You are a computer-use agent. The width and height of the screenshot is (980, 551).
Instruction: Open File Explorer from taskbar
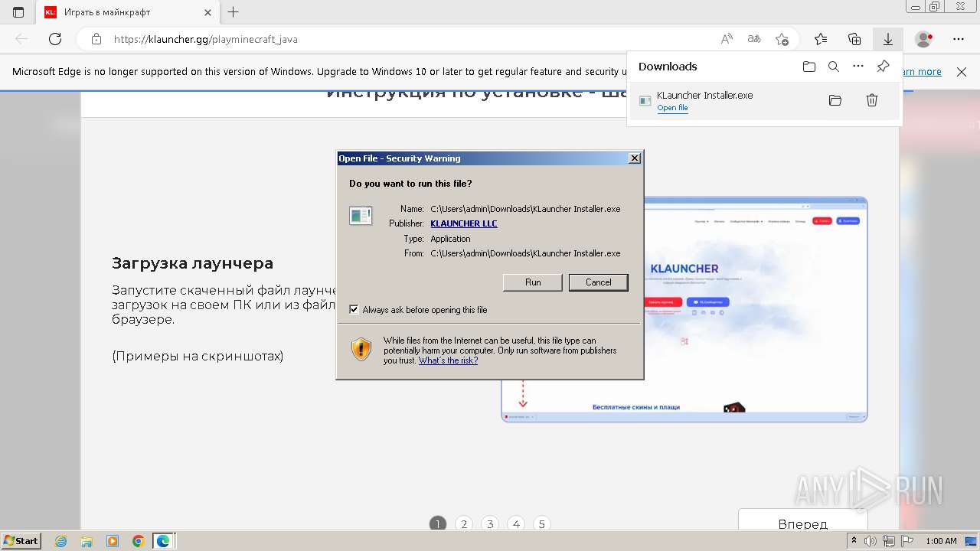tap(87, 541)
